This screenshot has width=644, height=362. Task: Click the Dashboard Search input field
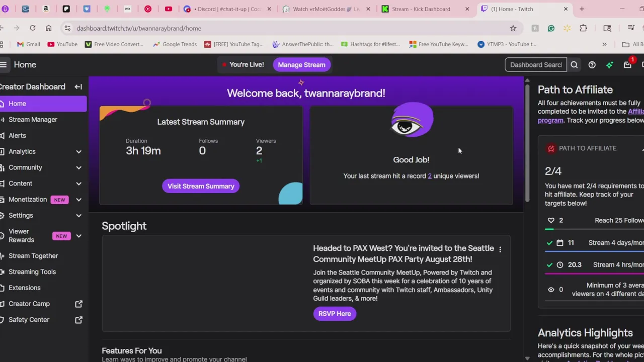coord(536,65)
